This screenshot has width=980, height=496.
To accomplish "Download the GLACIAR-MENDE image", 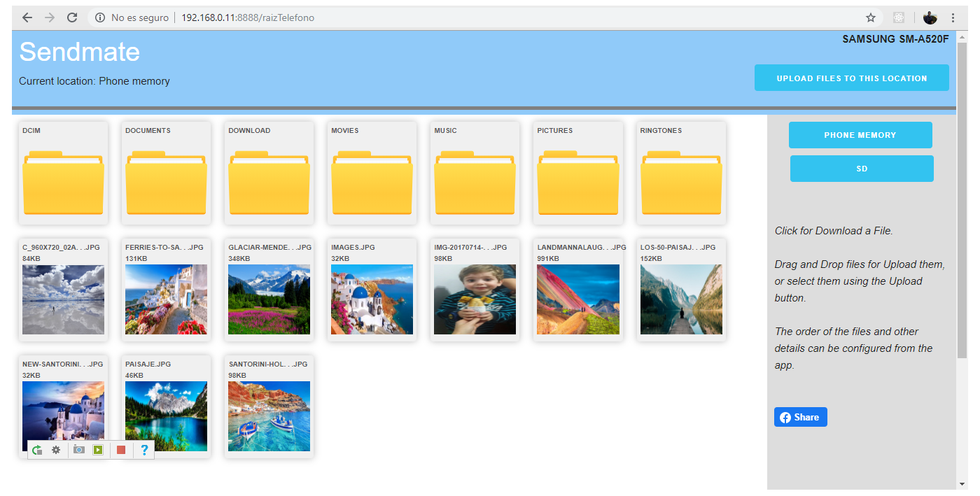I will click(x=269, y=299).
